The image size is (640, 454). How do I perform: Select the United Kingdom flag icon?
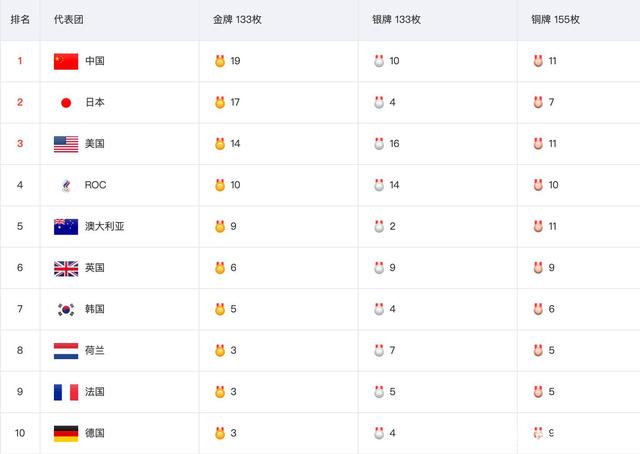coord(66,268)
